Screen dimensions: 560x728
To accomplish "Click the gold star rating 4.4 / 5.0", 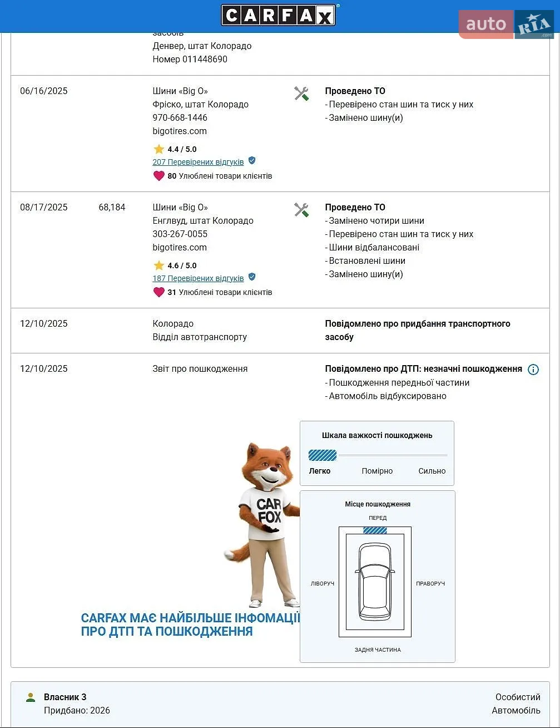I will pyautogui.click(x=159, y=149).
